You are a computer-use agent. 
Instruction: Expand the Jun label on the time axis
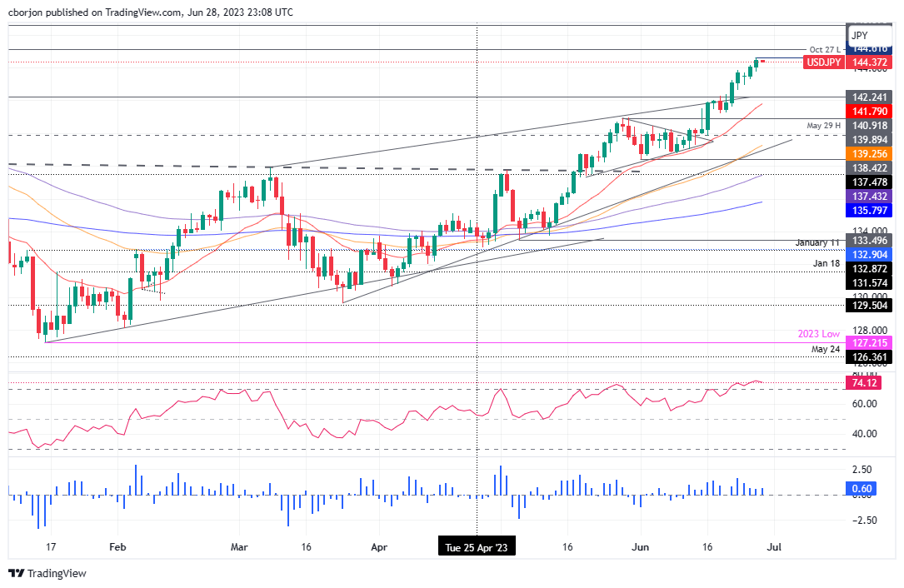click(x=640, y=548)
